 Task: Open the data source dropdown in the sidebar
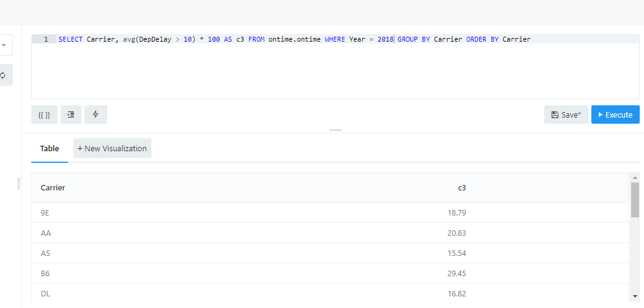[x=4, y=45]
